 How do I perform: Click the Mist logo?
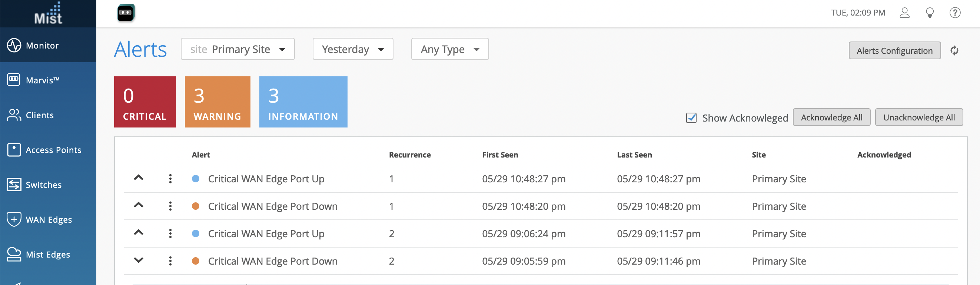48,14
